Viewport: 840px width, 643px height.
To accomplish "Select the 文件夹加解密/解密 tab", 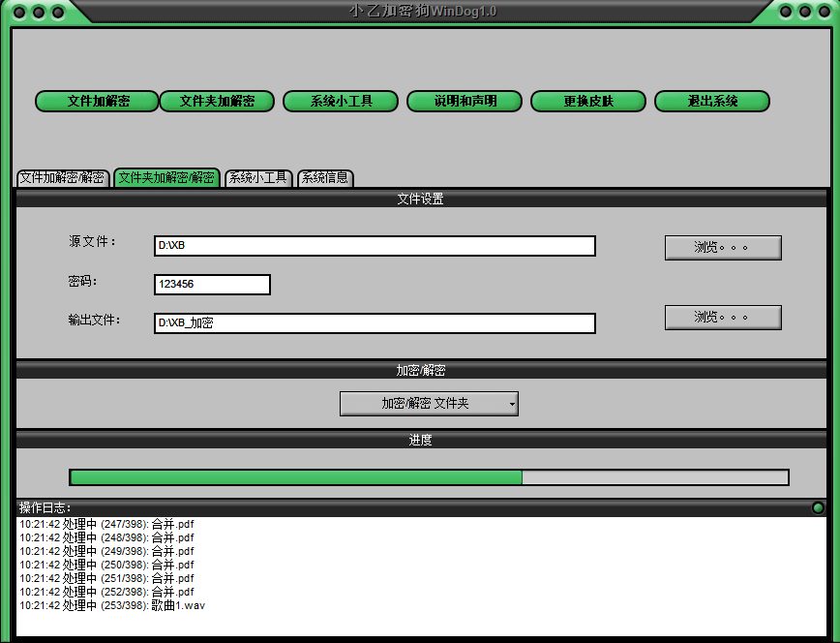I will [166, 177].
